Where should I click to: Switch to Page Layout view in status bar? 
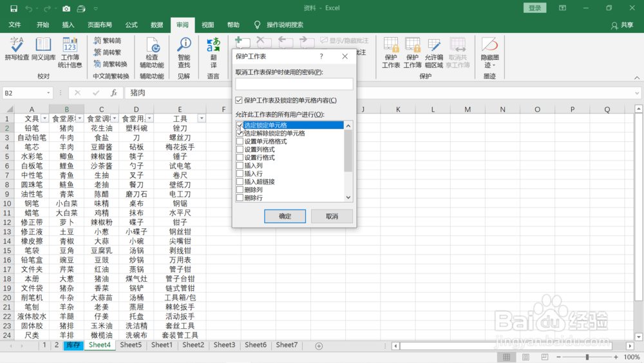tap(526, 357)
